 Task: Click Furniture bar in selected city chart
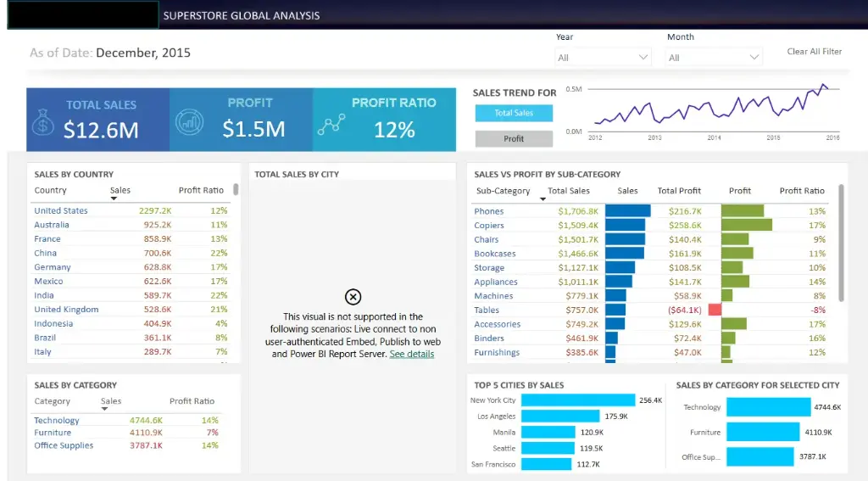pos(763,432)
